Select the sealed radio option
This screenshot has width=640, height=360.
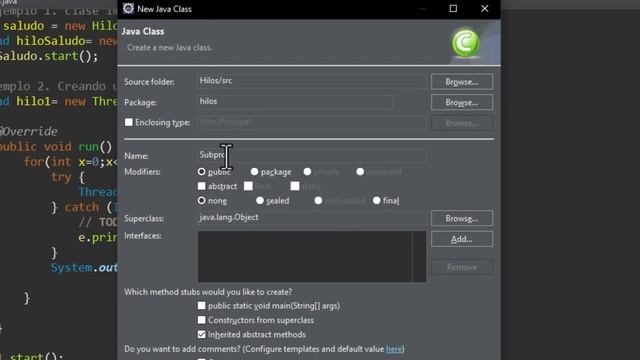(260, 200)
